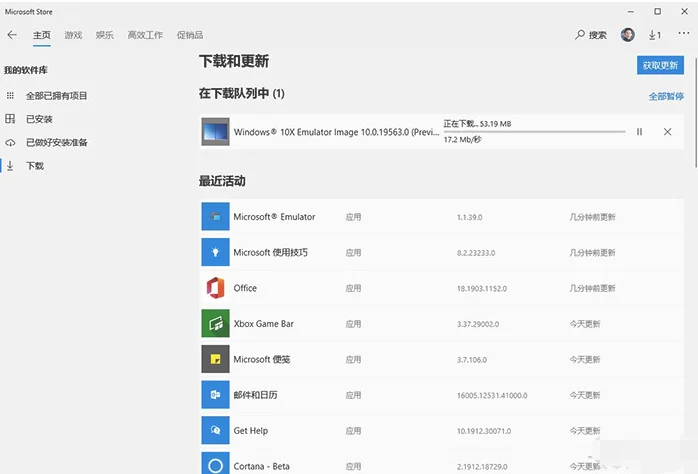Switch to the 游戏 tab
Screen dimensions: 698x474
pyautogui.click(x=73, y=35)
